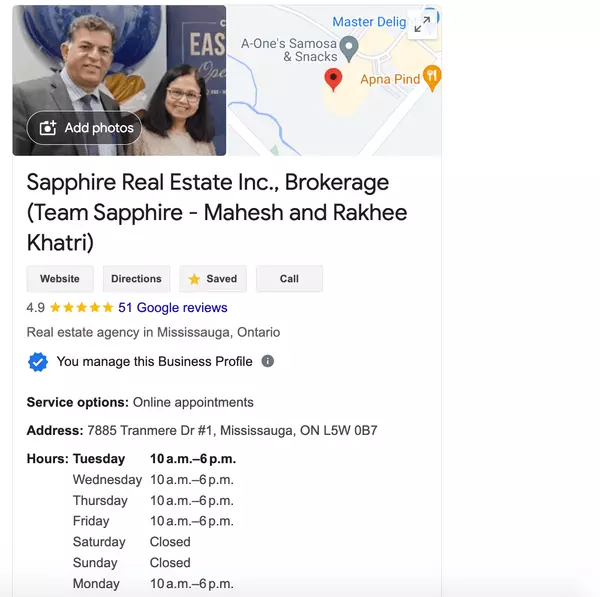Click 'You manage this Business Profile' text
Image resolution: width=600 pixels, height=597 pixels.
pos(155,361)
